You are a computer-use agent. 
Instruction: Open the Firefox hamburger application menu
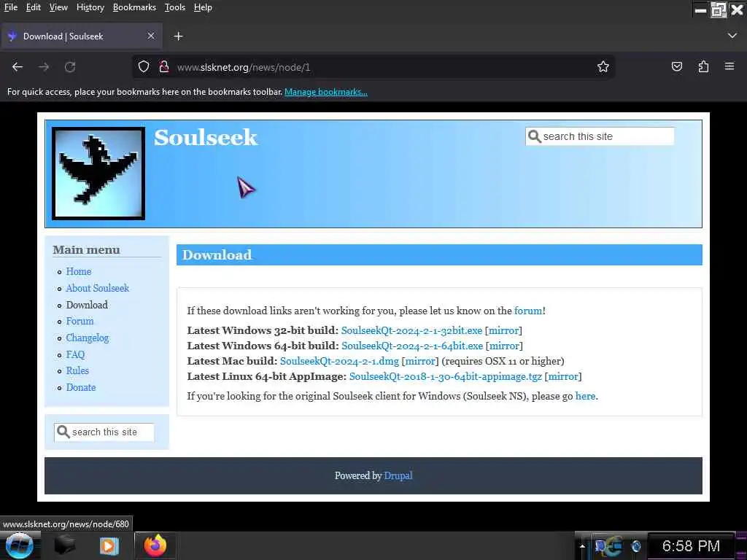729,66
